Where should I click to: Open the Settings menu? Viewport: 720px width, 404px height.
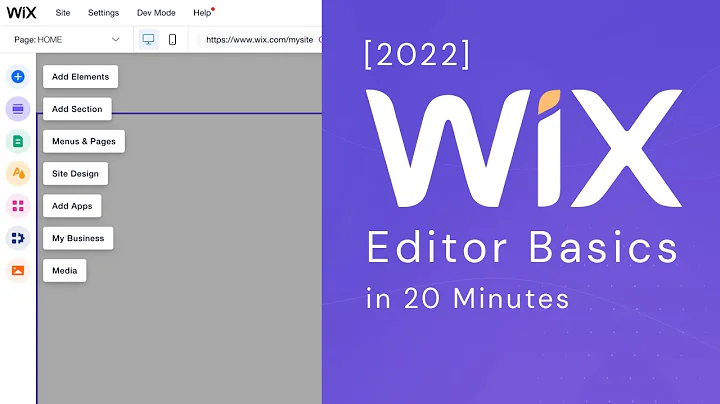(x=103, y=13)
